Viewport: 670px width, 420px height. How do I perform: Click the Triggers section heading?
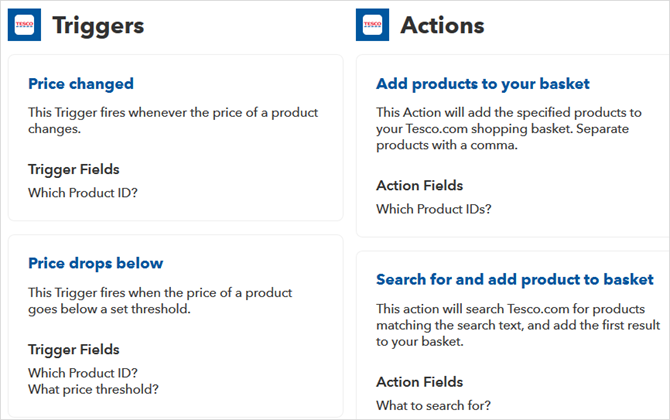[98, 25]
